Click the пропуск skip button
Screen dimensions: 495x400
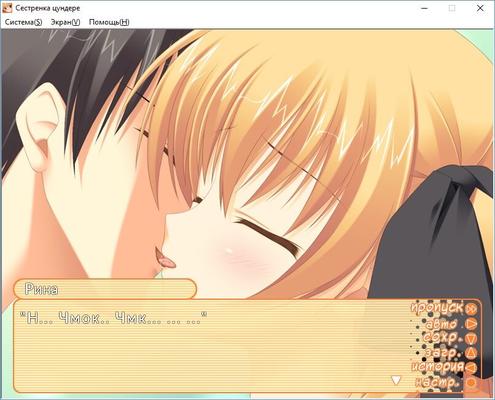point(444,308)
